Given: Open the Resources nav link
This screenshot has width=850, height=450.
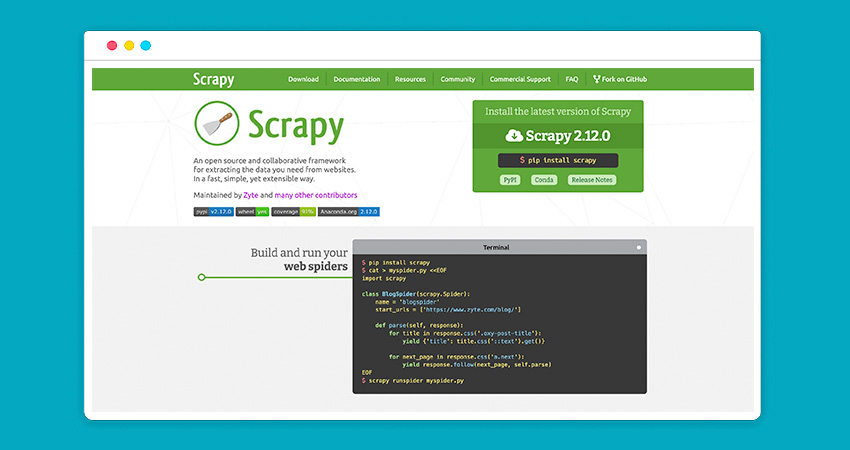Looking at the screenshot, I should (410, 79).
